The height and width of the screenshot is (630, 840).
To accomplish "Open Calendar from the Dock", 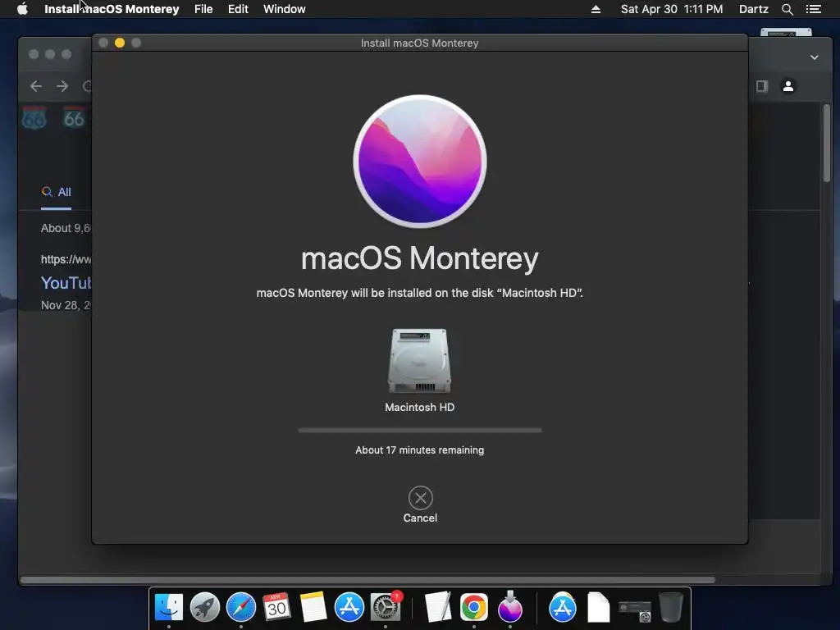I will [276, 607].
